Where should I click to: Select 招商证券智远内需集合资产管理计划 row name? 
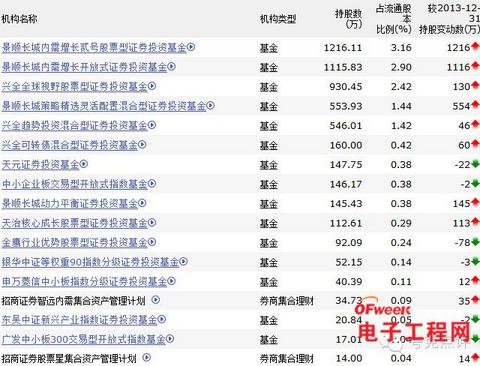pyautogui.click(x=73, y=301)
